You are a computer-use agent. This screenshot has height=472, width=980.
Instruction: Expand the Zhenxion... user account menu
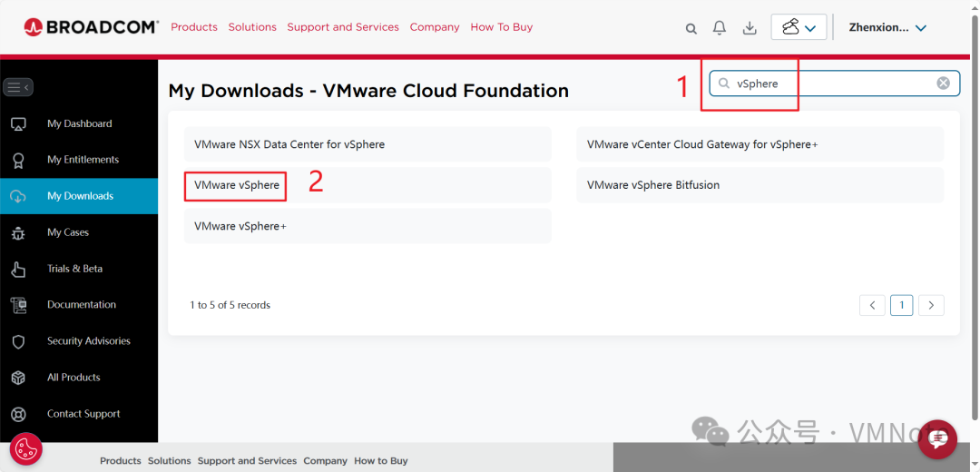(887, 27)
